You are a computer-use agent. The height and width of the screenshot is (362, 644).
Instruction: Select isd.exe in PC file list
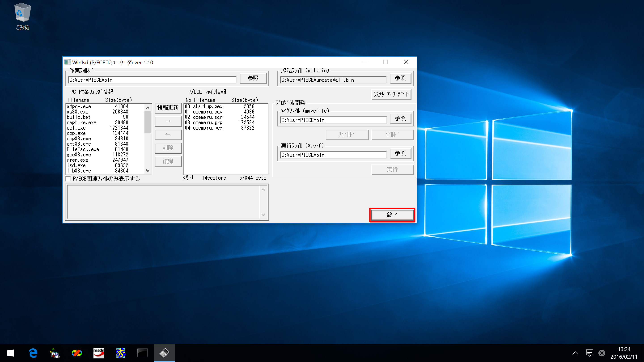pyautogui.click(x=105, y=166)
